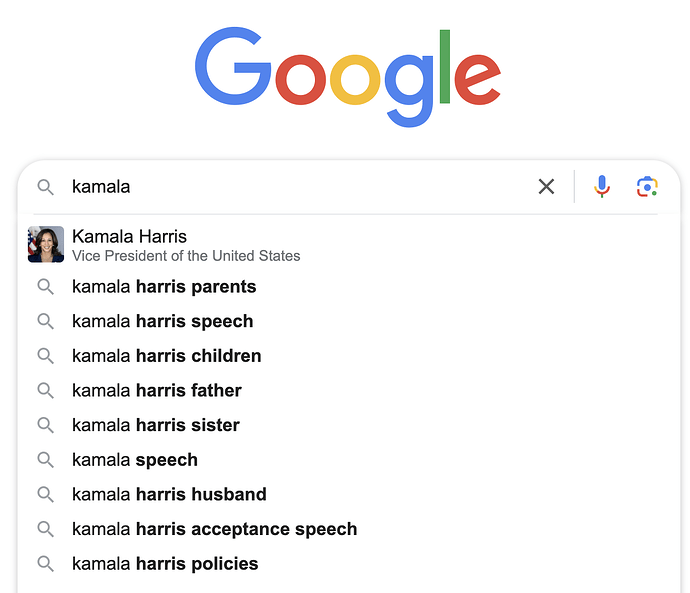Image resolution: width=690 pixels, height=593 pixels.
Task: Pick the "kamala harris children" suggestion
Action: coord(349,356)
